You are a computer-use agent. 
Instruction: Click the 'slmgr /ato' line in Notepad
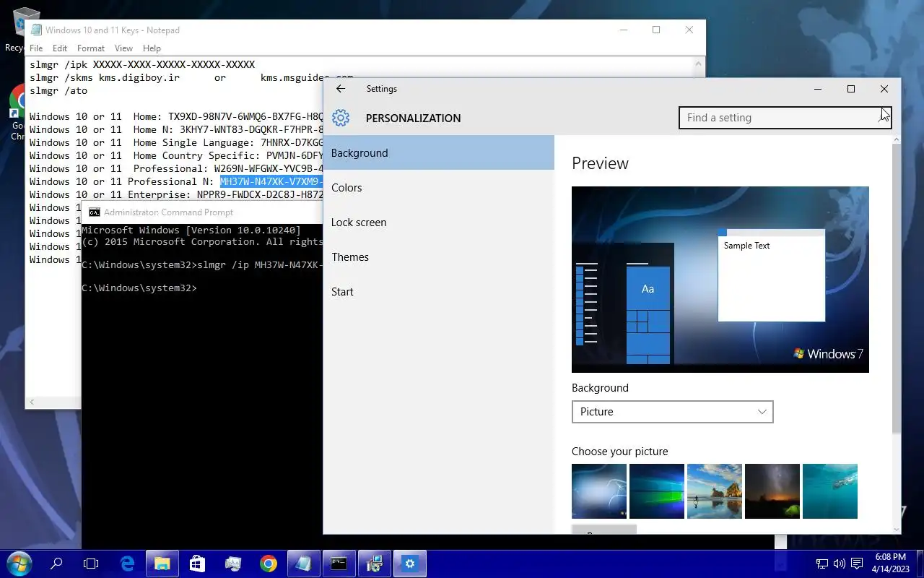coord(58,90)
